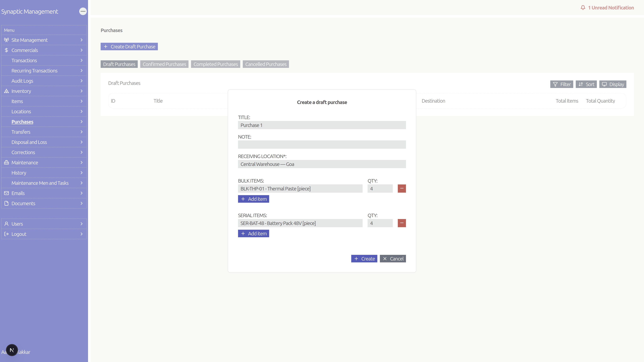Click the Site Management antenna icon
This screenshot has height=362, width=644.
coord(6,40)
